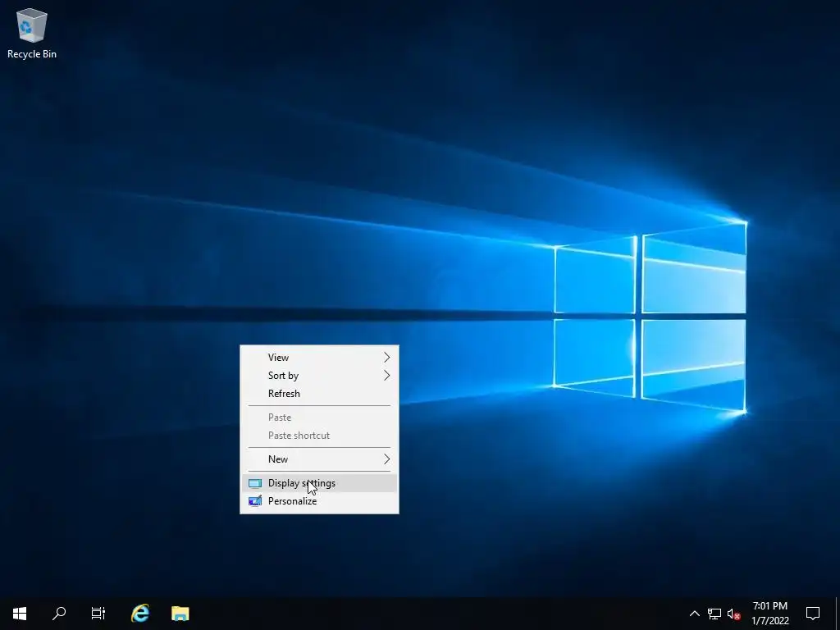This screenshot has width=840, height=630.
Task: Click the Display settings monitor icon
Action: pos(255,484)
